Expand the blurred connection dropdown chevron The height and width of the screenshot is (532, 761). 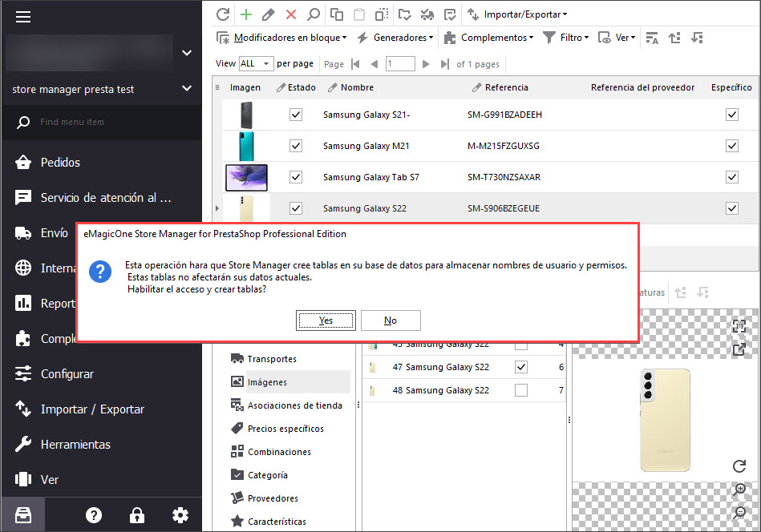[187, 53]
